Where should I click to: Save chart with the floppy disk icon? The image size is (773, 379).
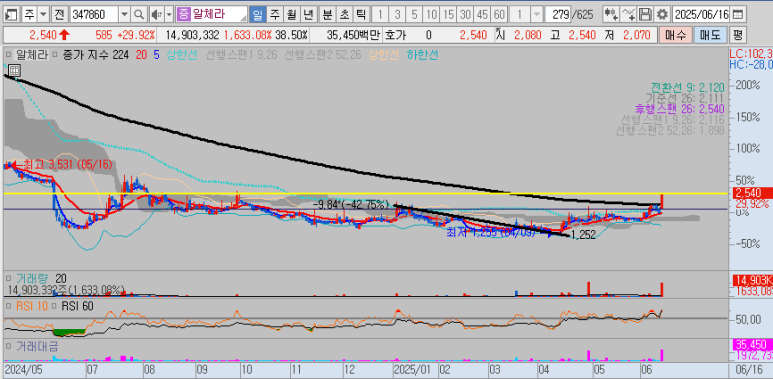645,14
